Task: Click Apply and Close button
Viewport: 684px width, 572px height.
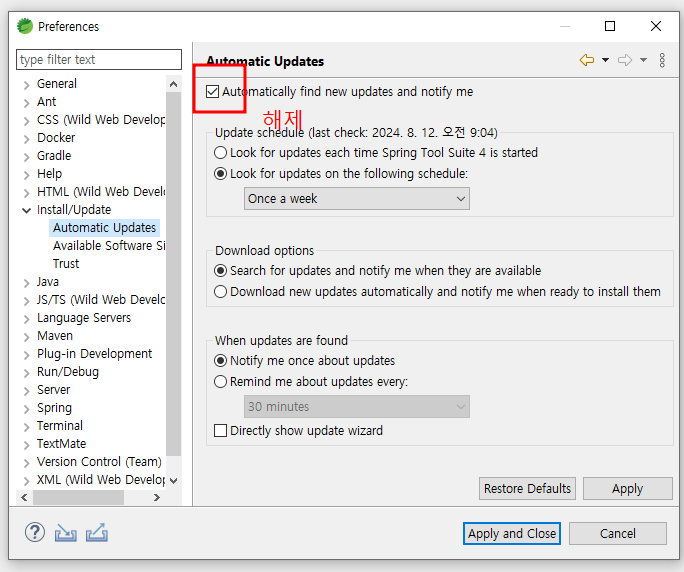Action: [x=512, y=534]
